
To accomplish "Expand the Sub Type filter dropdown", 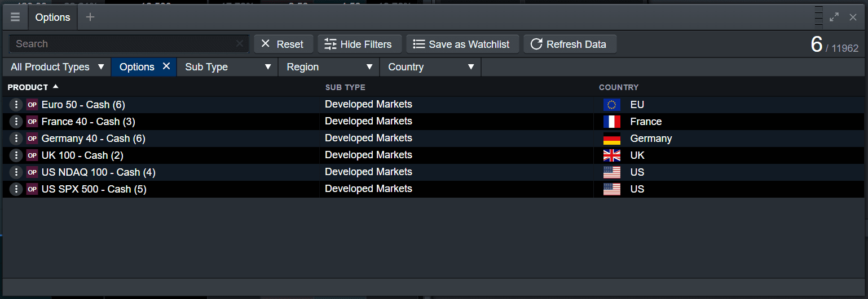I will (228, 67).
